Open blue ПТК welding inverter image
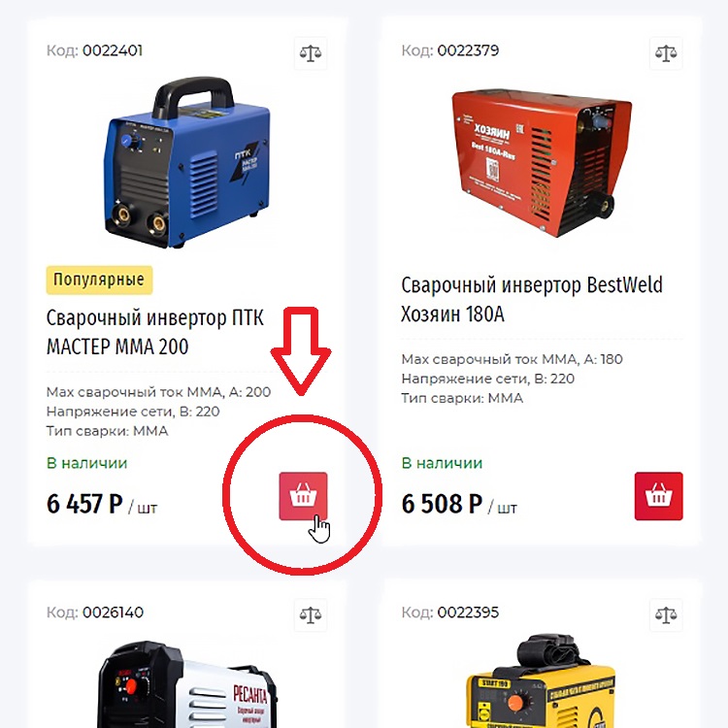The height and width of the screenshot is (728, 728). (186, 163)
